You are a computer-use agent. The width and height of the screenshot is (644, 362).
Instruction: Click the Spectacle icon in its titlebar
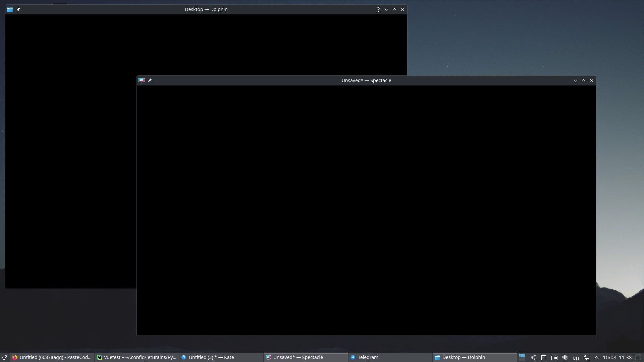coord(141,80)
